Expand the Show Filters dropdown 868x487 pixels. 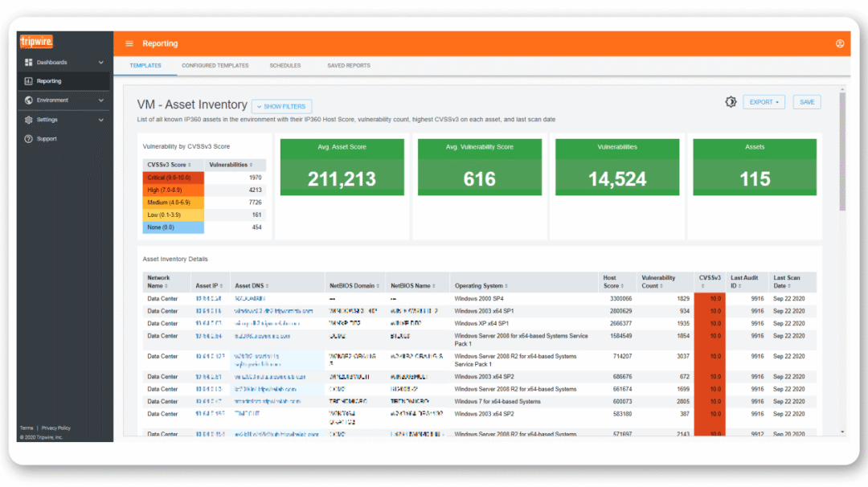(x=281, y=106)
